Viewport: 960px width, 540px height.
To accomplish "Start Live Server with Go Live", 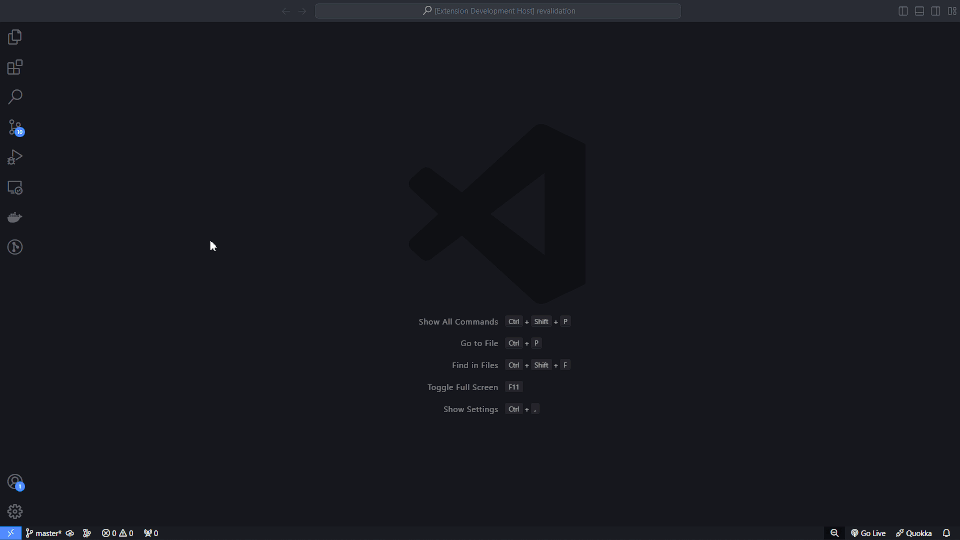I will pyautogui.click(x=868, y=533).
